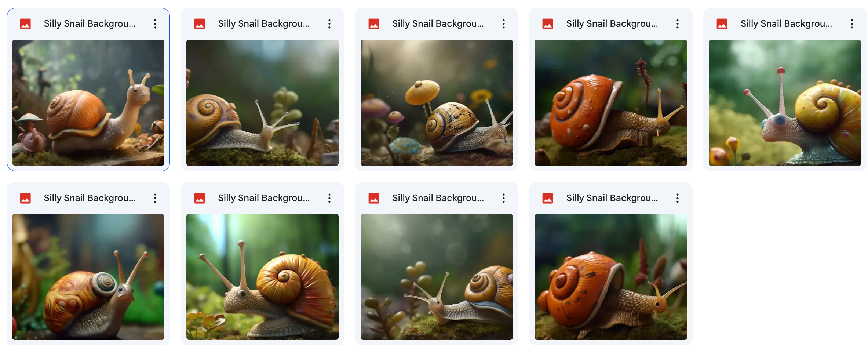Click image file icon above the blue-eyed snail
This screenshot has width=868, height=345.
click(x=722, y=24)
